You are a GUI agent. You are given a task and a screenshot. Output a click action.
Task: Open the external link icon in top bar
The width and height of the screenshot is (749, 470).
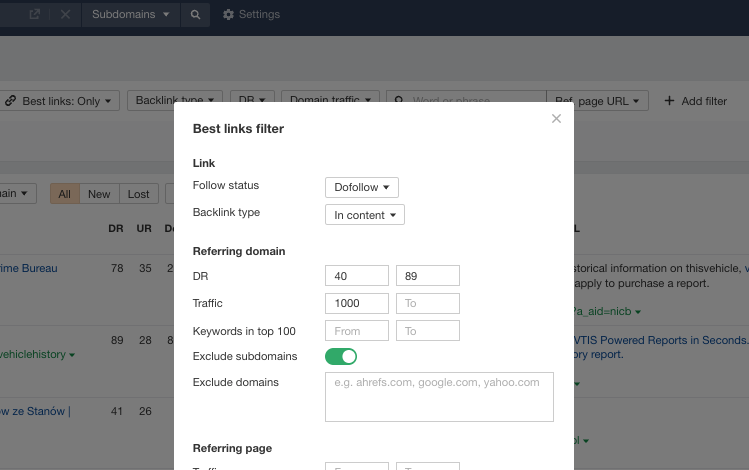point(34,14)
